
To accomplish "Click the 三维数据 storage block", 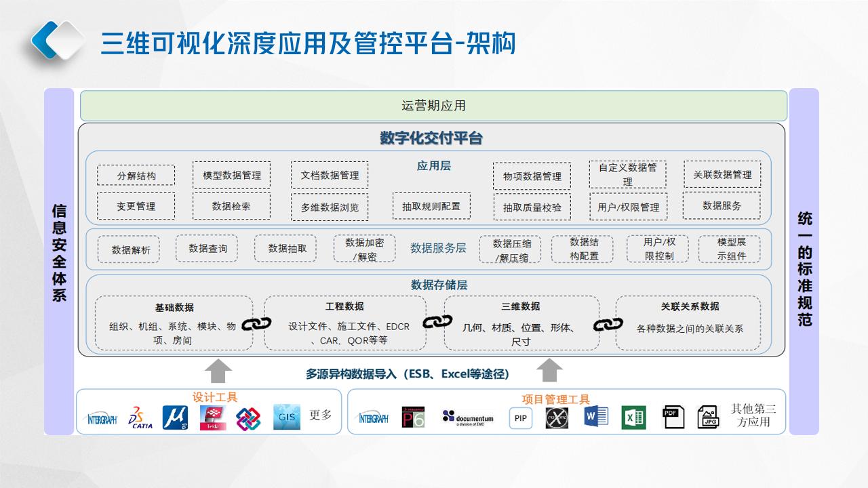I will (x=521, y=323).
